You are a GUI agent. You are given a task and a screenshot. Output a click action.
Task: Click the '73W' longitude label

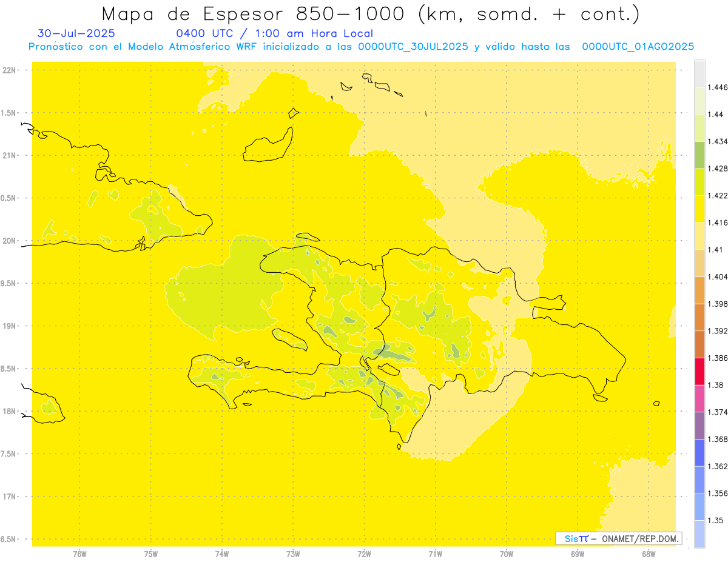pos(293,554)
